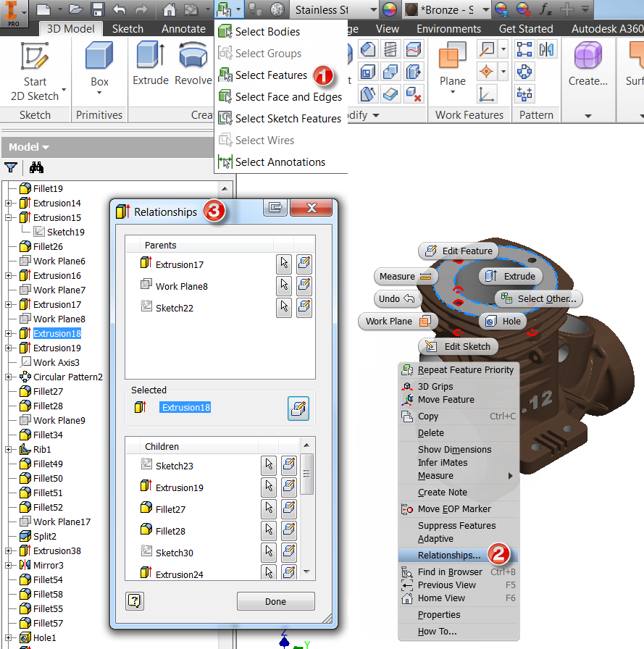Click edit icon for child Extrusion19
Image resolution: width=644 pixels, height=649 pixels.
289,487
